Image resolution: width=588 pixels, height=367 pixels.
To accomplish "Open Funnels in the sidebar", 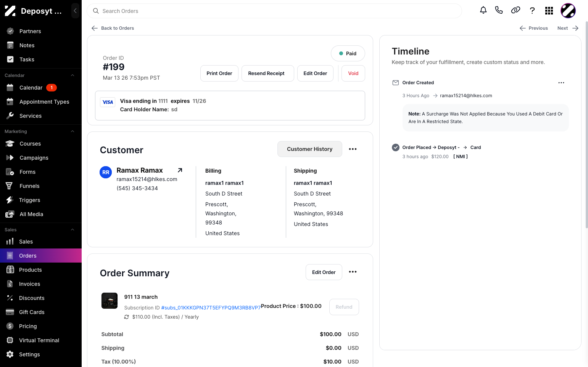I will 41,186.
